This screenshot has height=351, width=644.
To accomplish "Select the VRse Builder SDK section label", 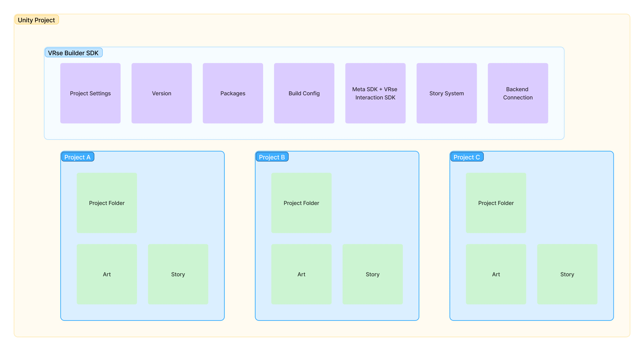I will (73, 53).
